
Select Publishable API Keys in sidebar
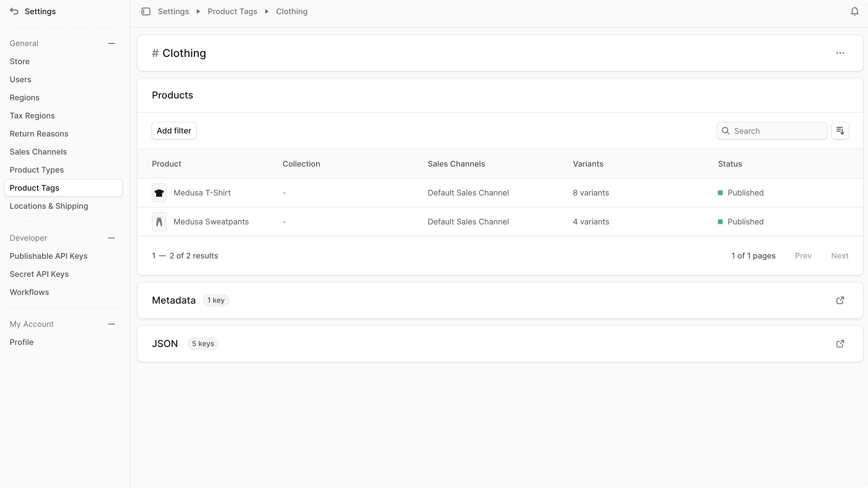point(49,256)
